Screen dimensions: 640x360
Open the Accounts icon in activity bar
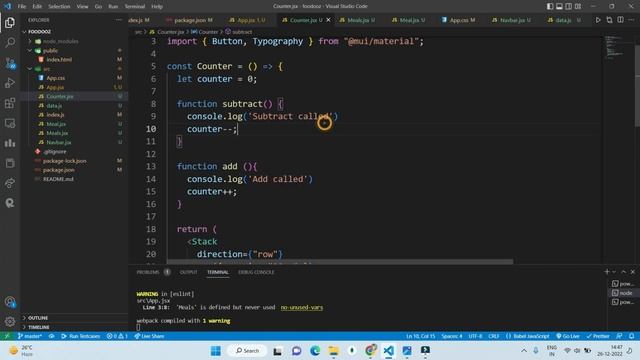[x=10, y=302]
